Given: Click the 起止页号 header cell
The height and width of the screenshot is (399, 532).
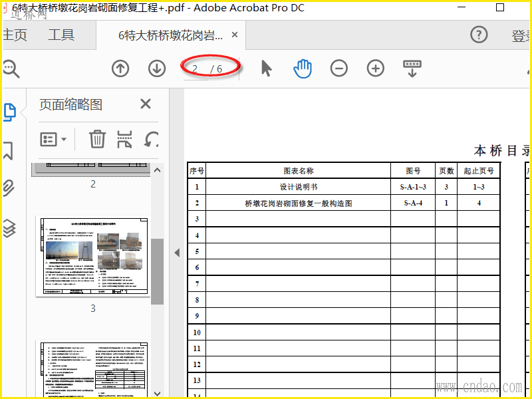Looking at the screenshot, I should tap(479, 171).
